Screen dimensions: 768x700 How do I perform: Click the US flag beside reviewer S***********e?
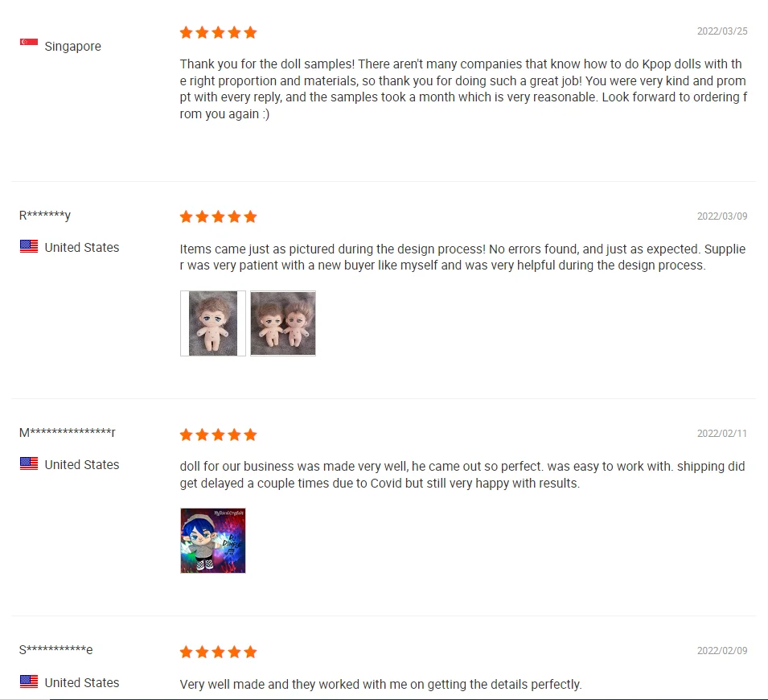pos(28,681)
